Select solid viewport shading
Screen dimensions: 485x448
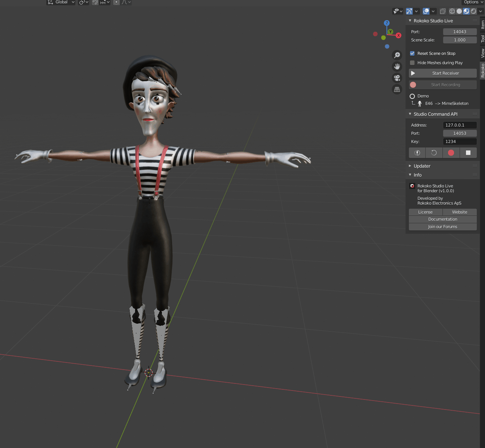tap(459, 11)
